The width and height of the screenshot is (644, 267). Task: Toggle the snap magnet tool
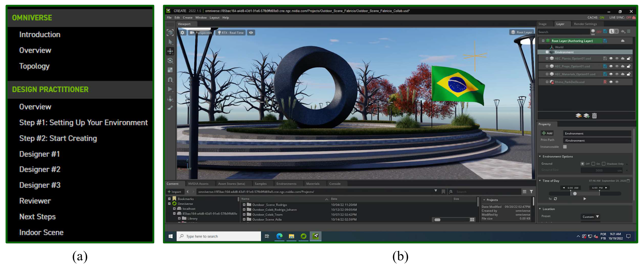coord(170,80)
